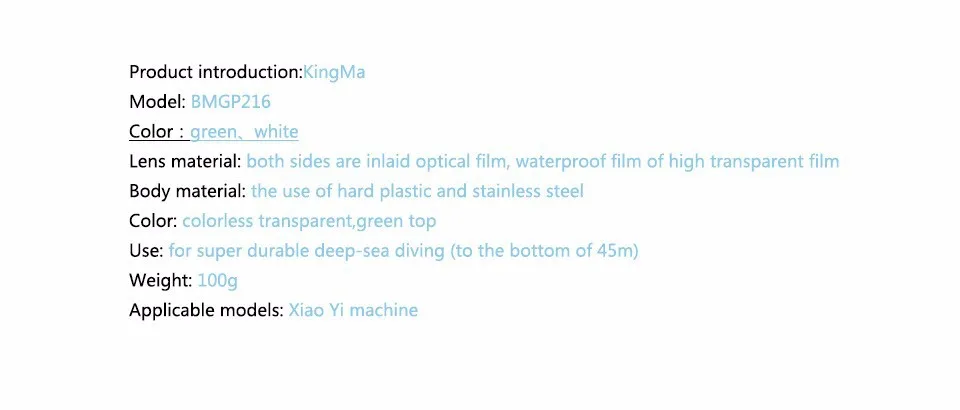Click the 'Applicable models:' label
This screenshot has width=960, height=410.
point(206,310)
